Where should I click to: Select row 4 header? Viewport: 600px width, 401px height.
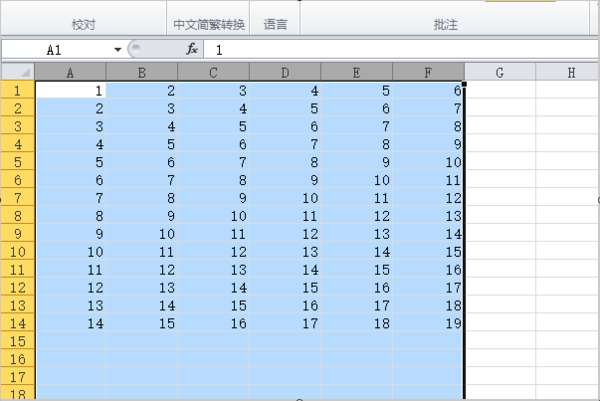[18, 144]
